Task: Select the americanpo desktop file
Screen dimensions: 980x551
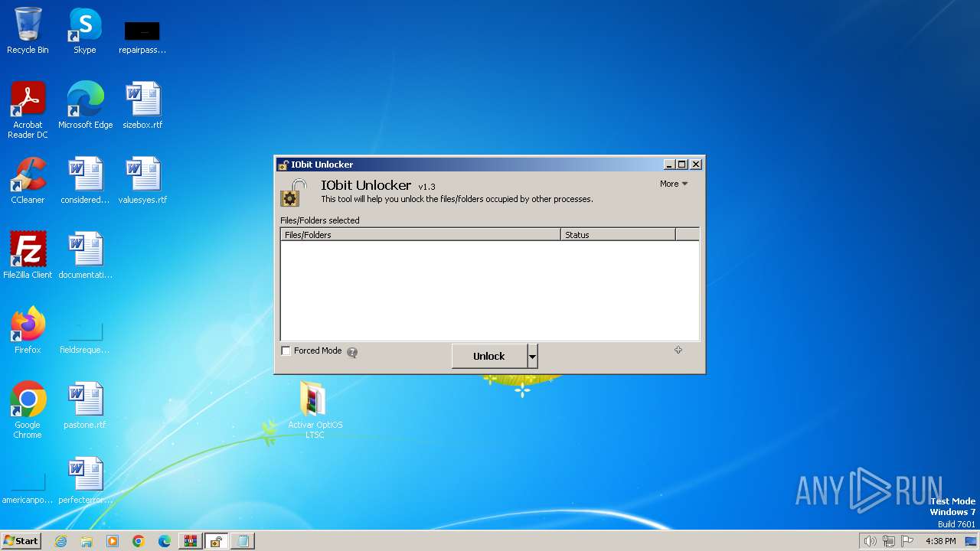Action: pyautogui.click(x=28, y=488)
